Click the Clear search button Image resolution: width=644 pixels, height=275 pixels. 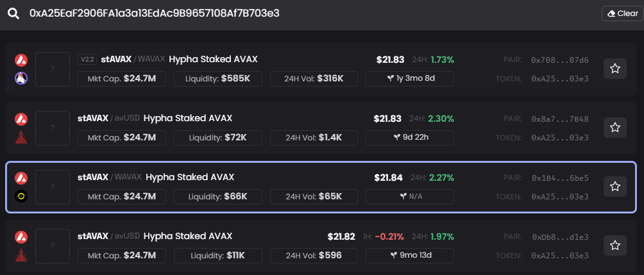click(622, 13)
